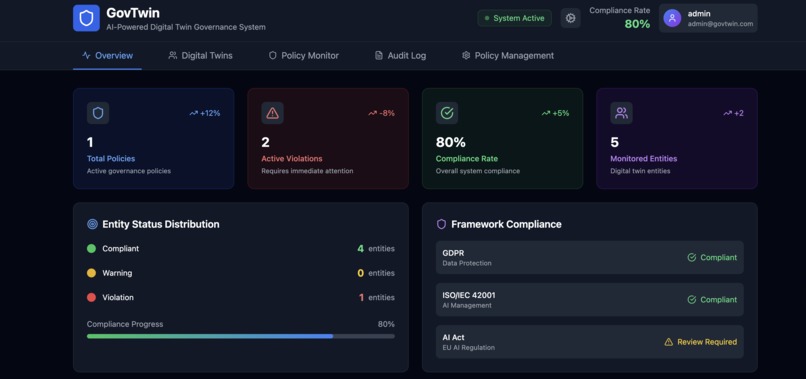Click the AI Act review warning icon

[x=669, y=341]
